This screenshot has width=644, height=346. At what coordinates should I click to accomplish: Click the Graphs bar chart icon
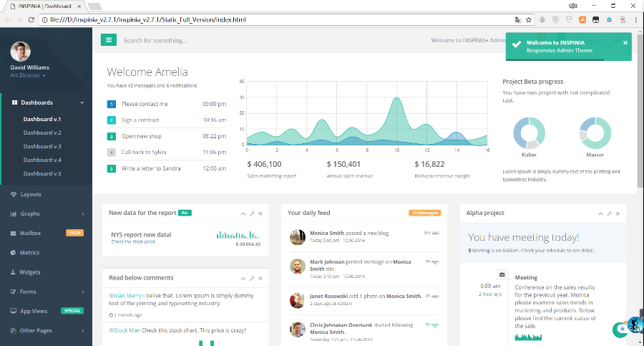pos(14,213)
